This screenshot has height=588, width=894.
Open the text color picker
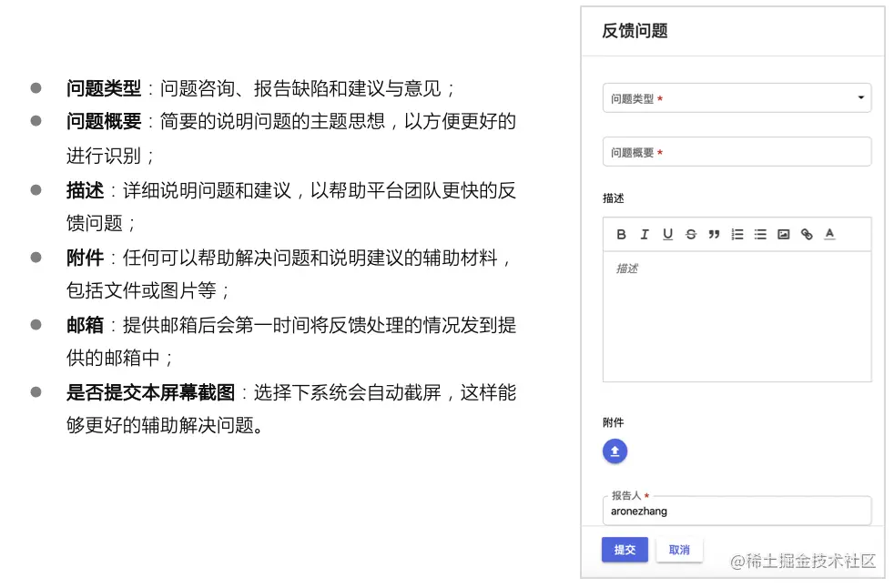pyautogui.click(x=829, y=235)
